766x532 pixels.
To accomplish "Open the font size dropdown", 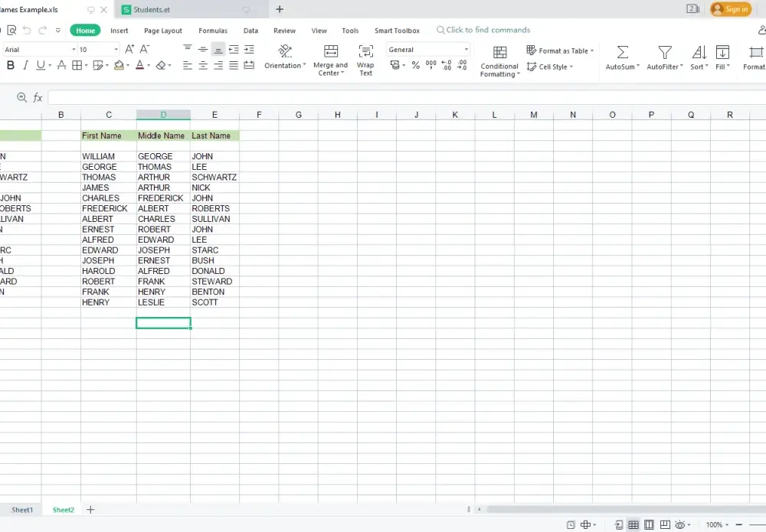I will [x=116, y=49].
